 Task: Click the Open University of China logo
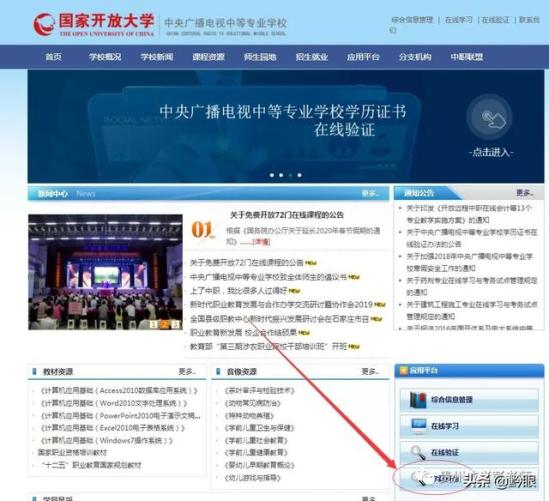click(x=93, y=25)
